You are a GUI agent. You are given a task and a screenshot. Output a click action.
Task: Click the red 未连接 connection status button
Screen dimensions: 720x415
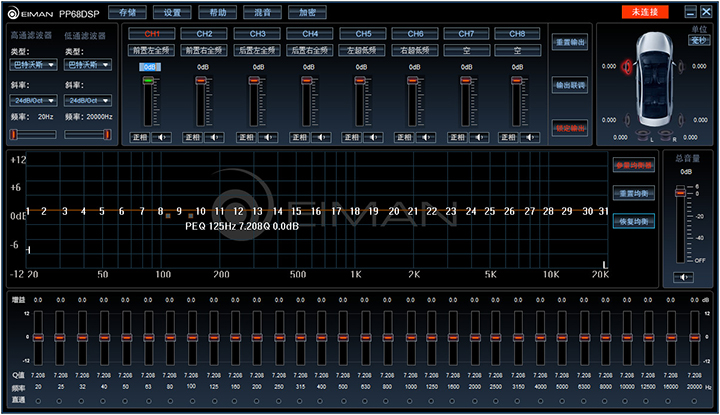coord(645,12)
